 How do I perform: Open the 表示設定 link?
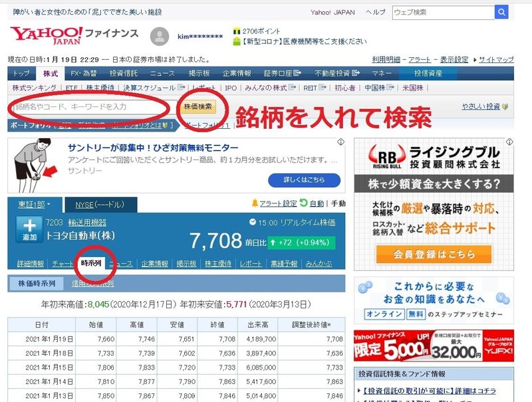click(x=454, y=60)
